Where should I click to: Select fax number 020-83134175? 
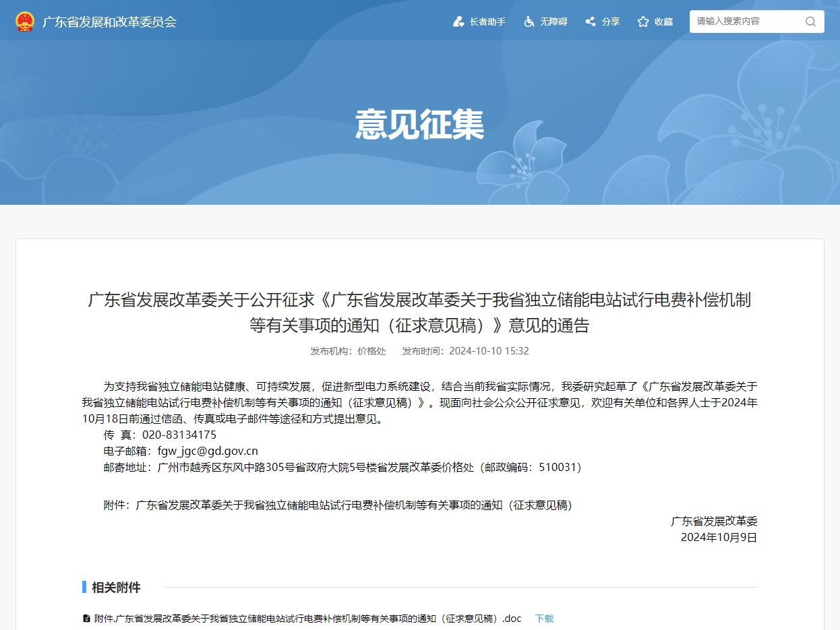pos(179,435)
